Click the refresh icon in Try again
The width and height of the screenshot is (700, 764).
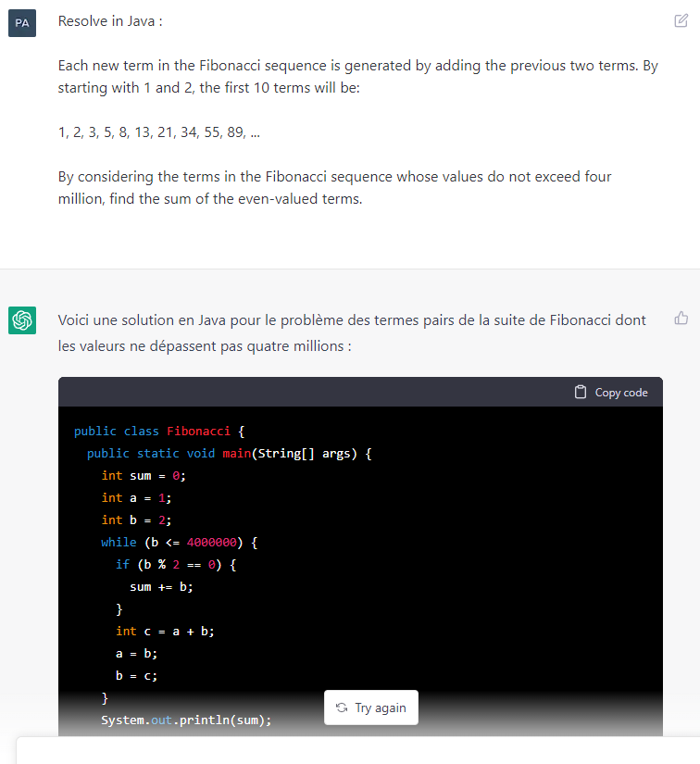pos(342,708)
